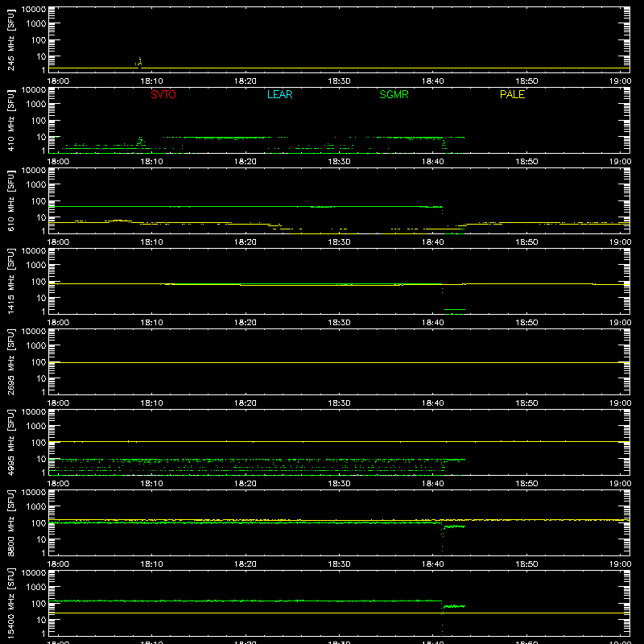The image size is (644, 644).
Task: Click the yellow PALE legend label
Action: click(512, 94)
